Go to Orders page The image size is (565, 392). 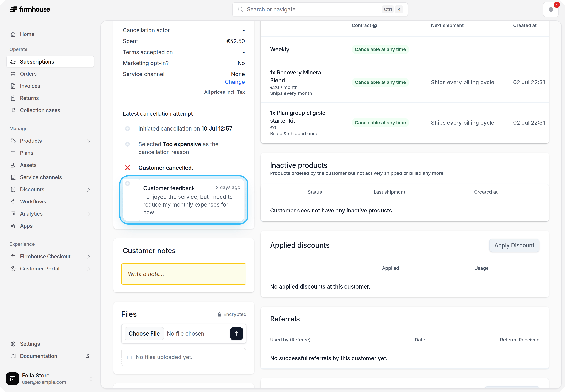(50, 74)
